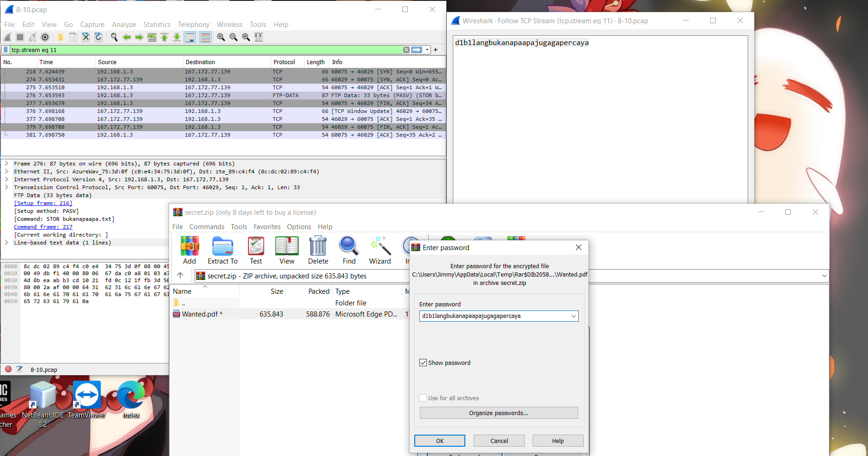The height and width of the screenshot is (456, 868).
Task: Click WinRAR Find icon
Action: [x=349, y=250]
